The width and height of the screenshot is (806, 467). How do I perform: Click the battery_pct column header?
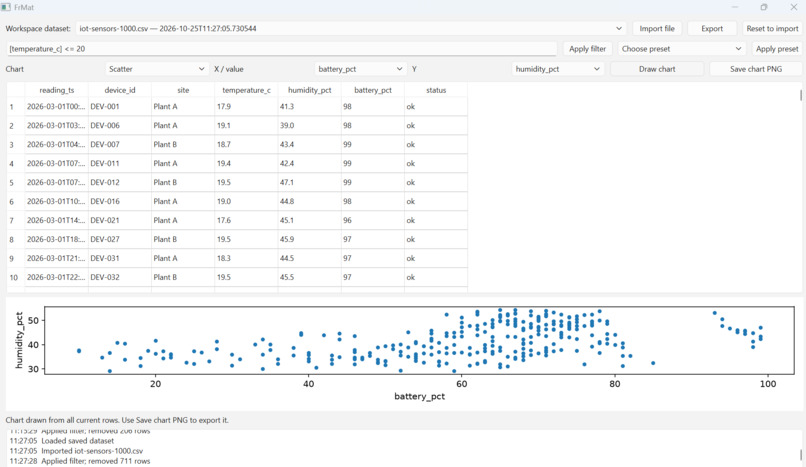[373, 90]
